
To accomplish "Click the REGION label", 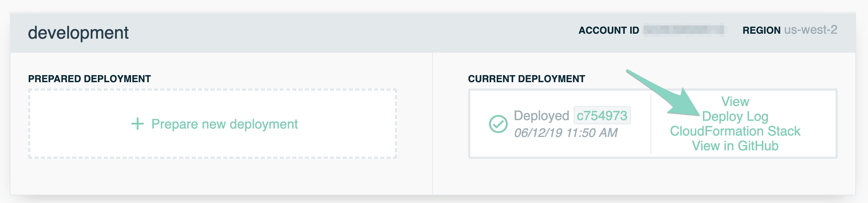I will coord(762,31).
